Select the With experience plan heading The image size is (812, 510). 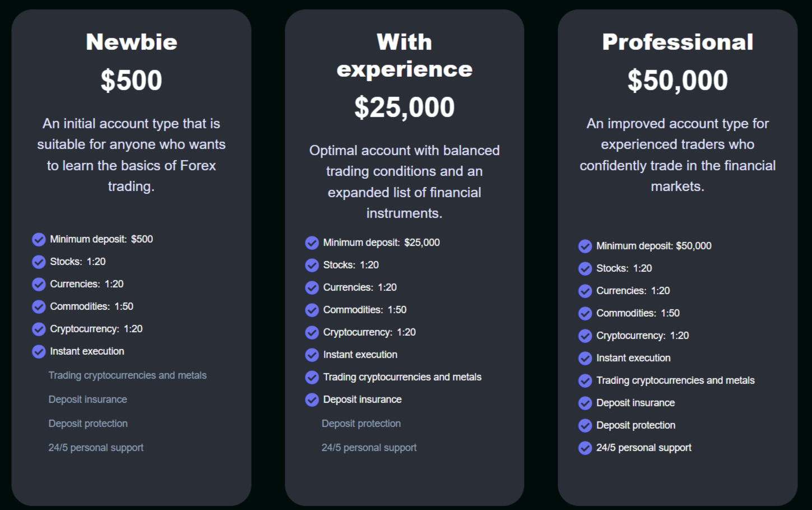pyautogui.click(x=404, y=55)
